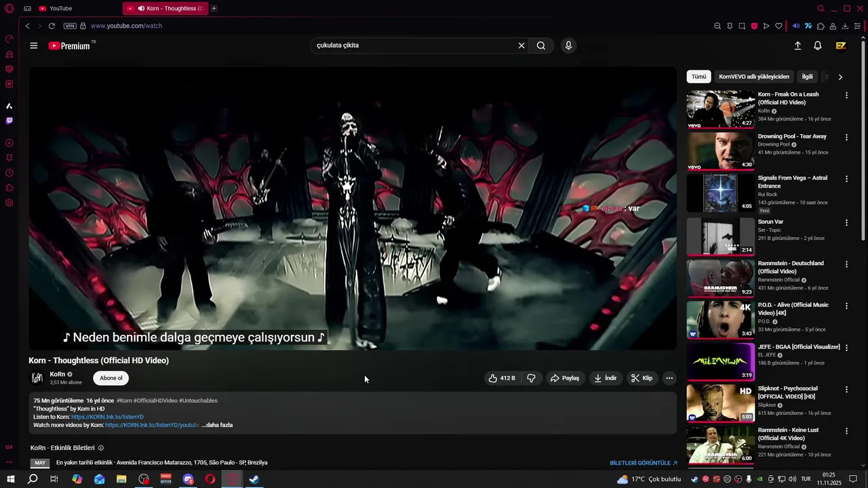The height and width of the screenshot is (488, 868).
Task: Dislike the Thoughtless video
Action: click(x=531, y=378)
